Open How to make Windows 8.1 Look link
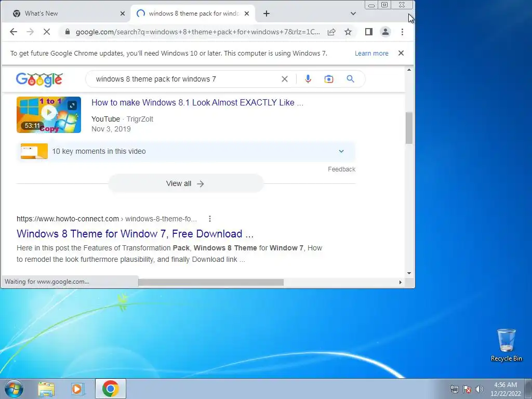The width and height of the screenshot is (532, 399). (x=197, y=103)
